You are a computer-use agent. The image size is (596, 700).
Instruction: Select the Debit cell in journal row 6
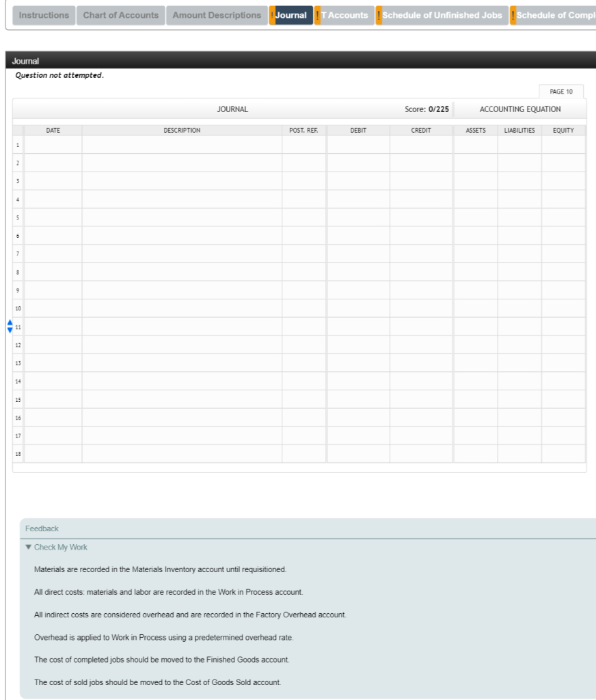(x=359, y=236)
